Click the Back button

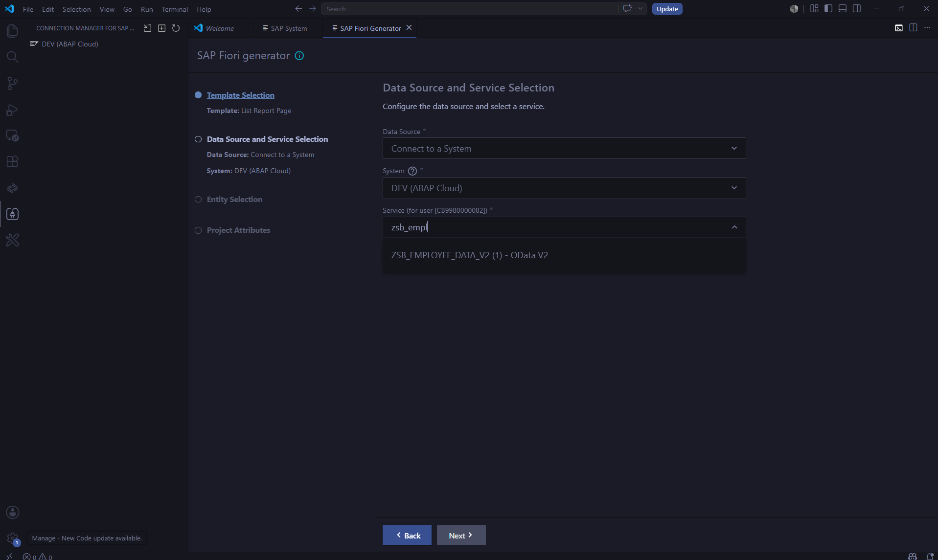[407, 536]
